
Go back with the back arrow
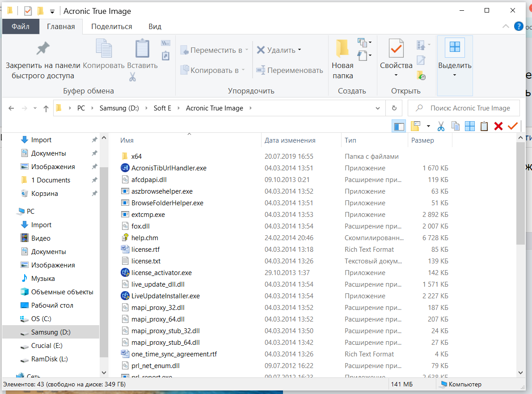11,108
